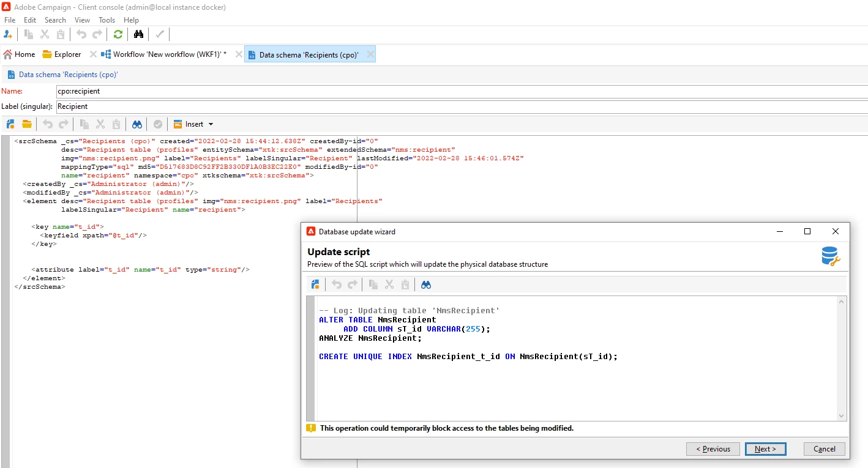Click the checkmark icon in the main toolbar
Image resolution: width=868 pixels, height=468 pixels.
160,34
